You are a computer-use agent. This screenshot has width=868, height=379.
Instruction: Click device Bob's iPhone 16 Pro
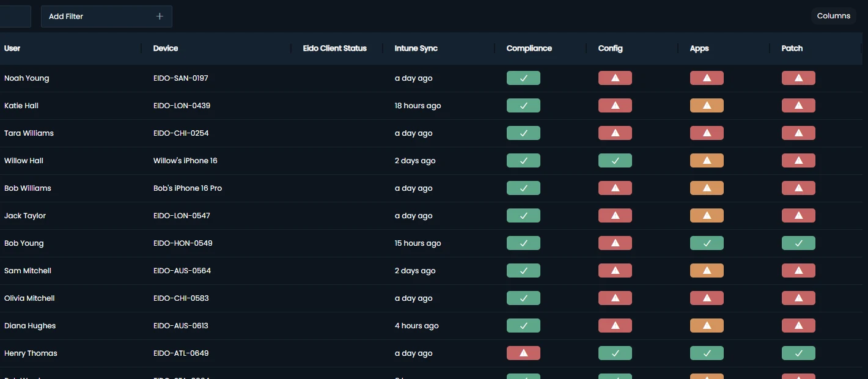188,188
